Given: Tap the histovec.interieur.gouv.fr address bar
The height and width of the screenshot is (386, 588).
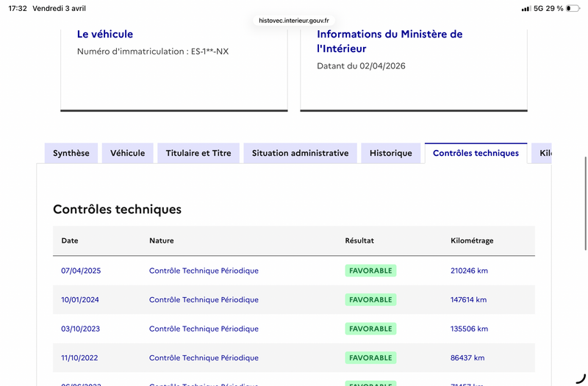Looking at the screenshot, I should point(294,21).
